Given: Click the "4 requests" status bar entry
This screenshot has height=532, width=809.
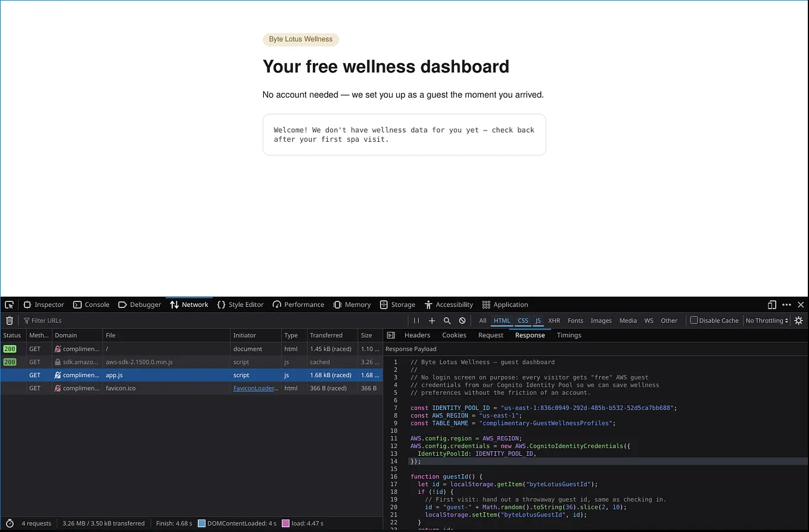Looking at the screenshot, I should pyautogui.click(x=36, y=523).
